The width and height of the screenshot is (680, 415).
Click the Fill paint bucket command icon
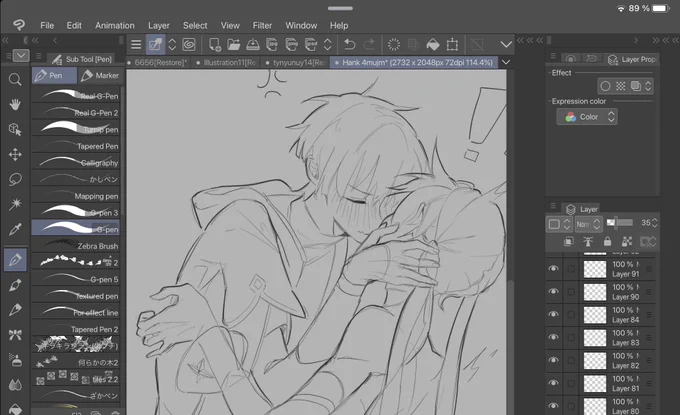point(433,44)
